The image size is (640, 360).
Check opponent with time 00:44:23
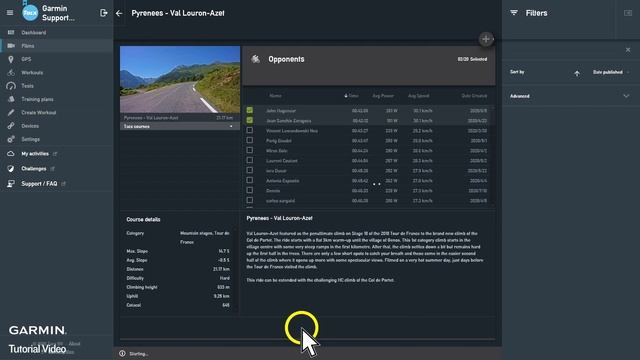[249, 150]
